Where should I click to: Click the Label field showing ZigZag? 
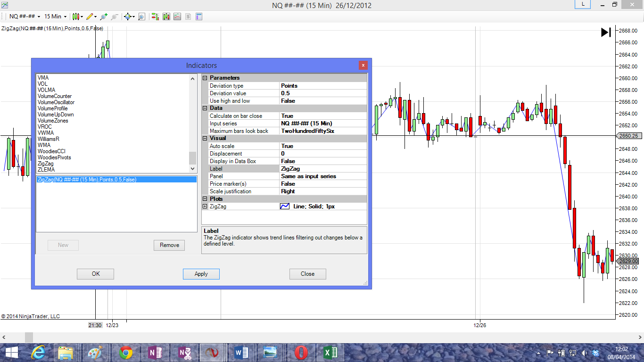[x=323, y=169]
